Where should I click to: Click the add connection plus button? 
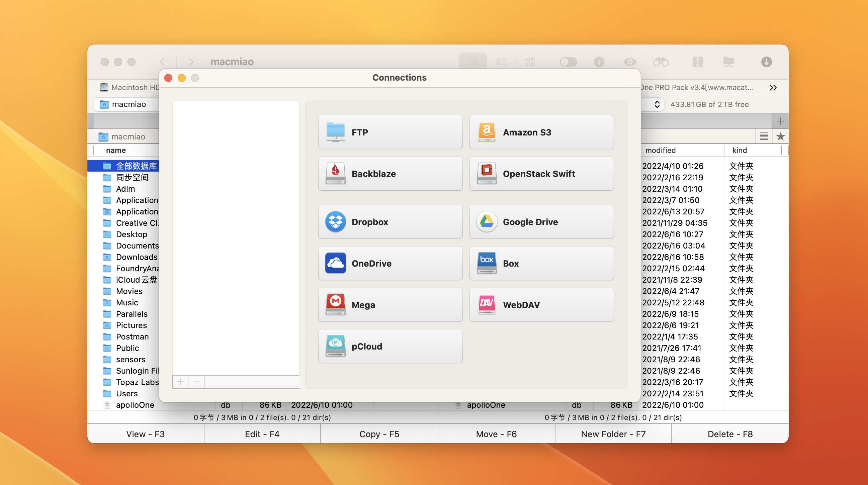pyautogui.click(x=180, y=382)
